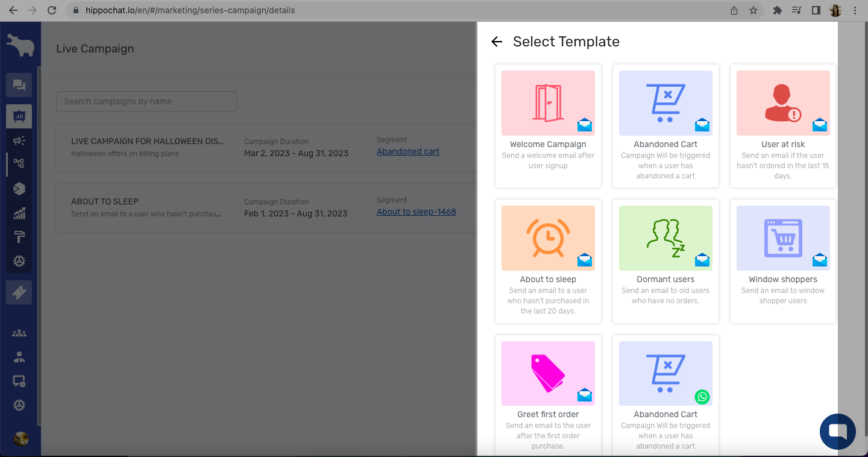868x457 pixels.
Task: Click the browser bookmark star icon
Action: point(753,10)
